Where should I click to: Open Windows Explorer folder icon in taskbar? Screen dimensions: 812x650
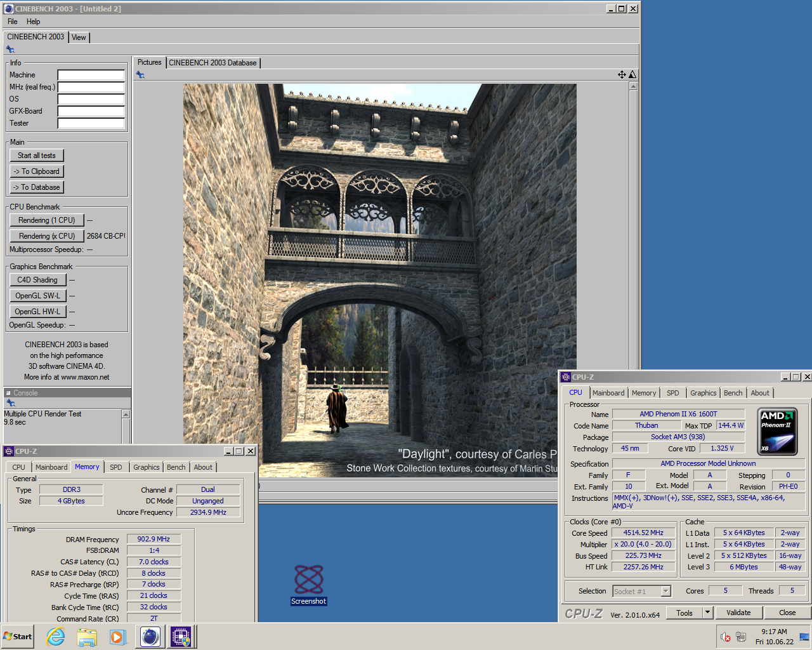tap(87, 636)
